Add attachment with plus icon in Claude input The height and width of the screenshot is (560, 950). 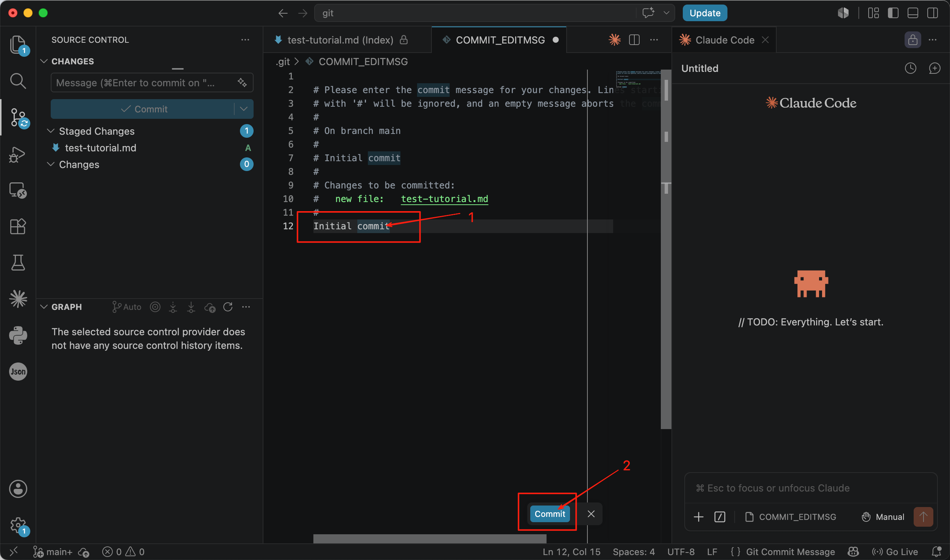[x=699, y=517]
